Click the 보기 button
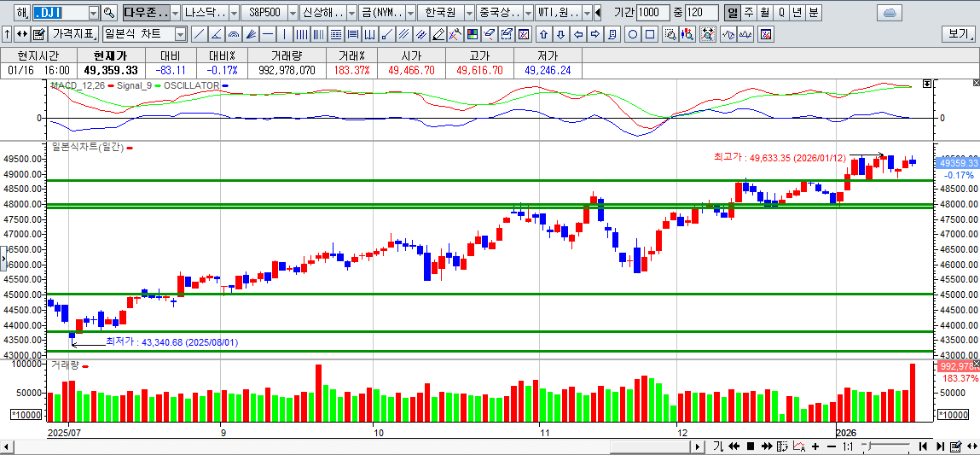The width and height of the screenshot is (980, 455). [x=958, y=35]
